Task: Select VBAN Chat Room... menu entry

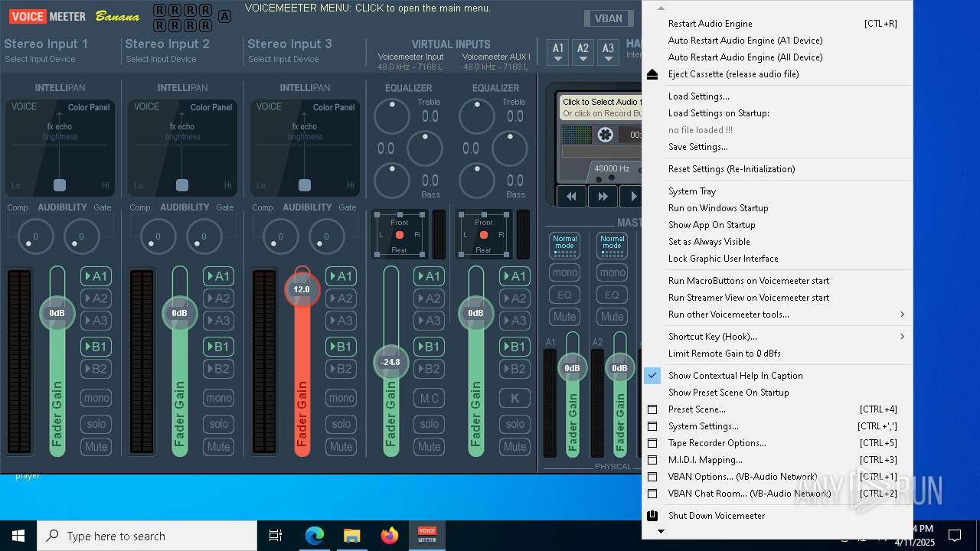Action: point(777,494)
